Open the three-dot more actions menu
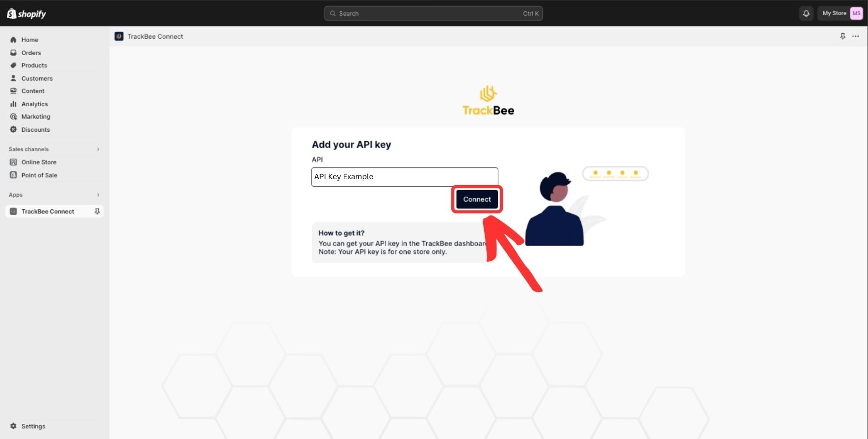868x439 pixels. click(x=856, y=36)
